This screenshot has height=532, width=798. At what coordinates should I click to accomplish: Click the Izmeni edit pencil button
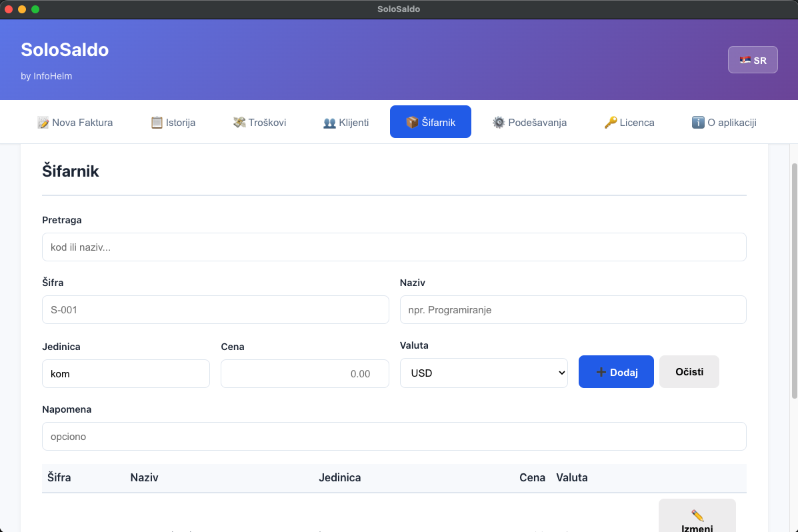click(x=697, y=518)
